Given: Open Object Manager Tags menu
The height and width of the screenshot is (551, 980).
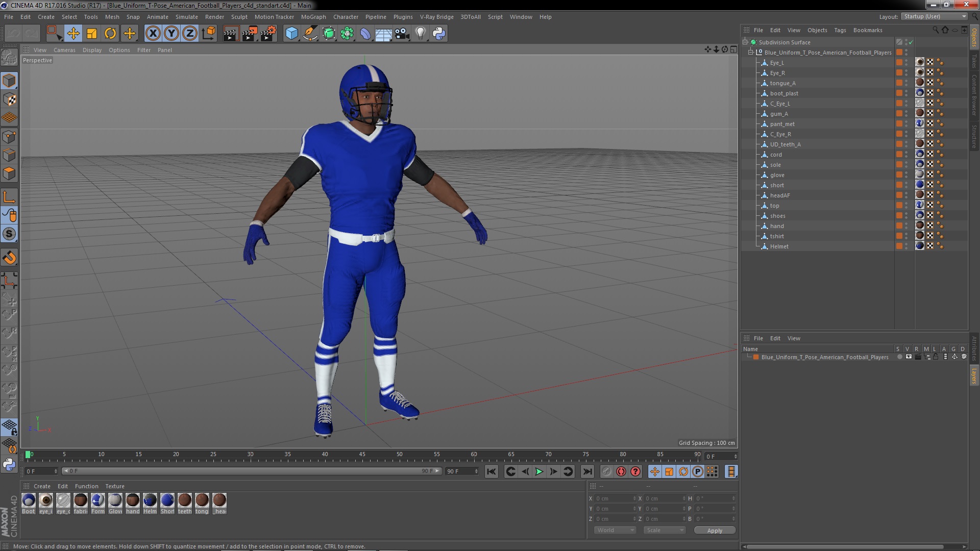Looking at the screenshot, I should click(840, 30).
